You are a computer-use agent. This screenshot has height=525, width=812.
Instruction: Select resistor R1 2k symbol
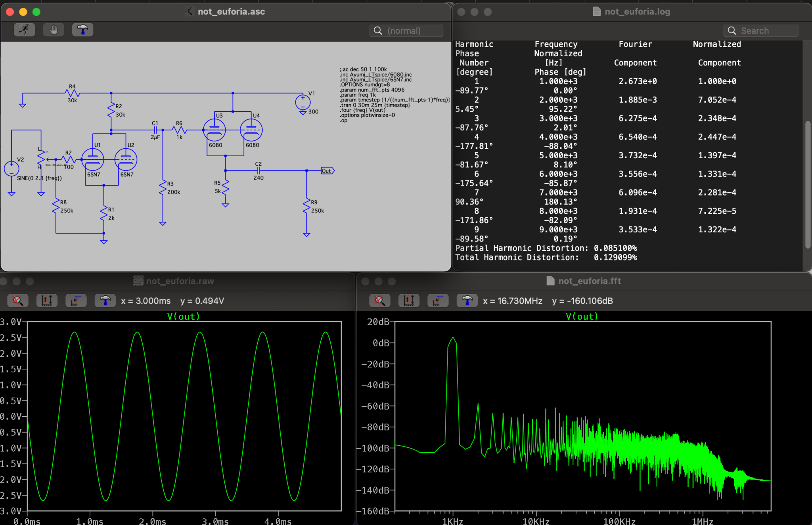(x=103, y=213)
